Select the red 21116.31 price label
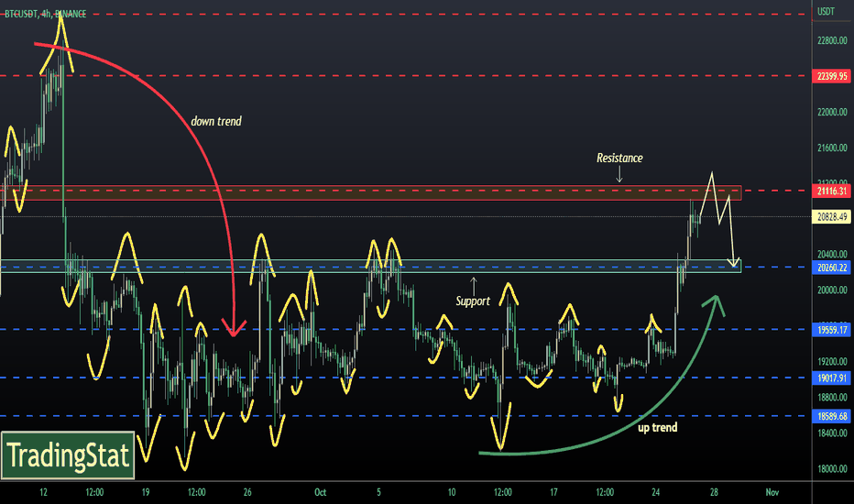The height and width of the screenshot is (504, 854). (832, 191)
